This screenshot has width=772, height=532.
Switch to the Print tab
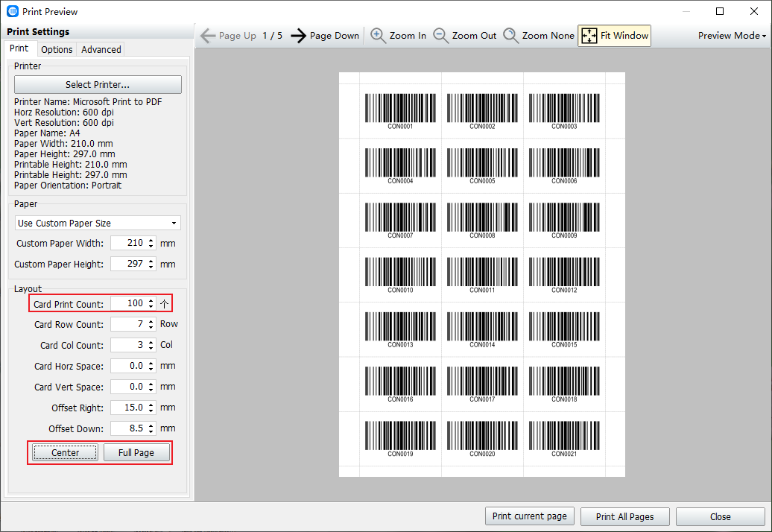(19, 48)
